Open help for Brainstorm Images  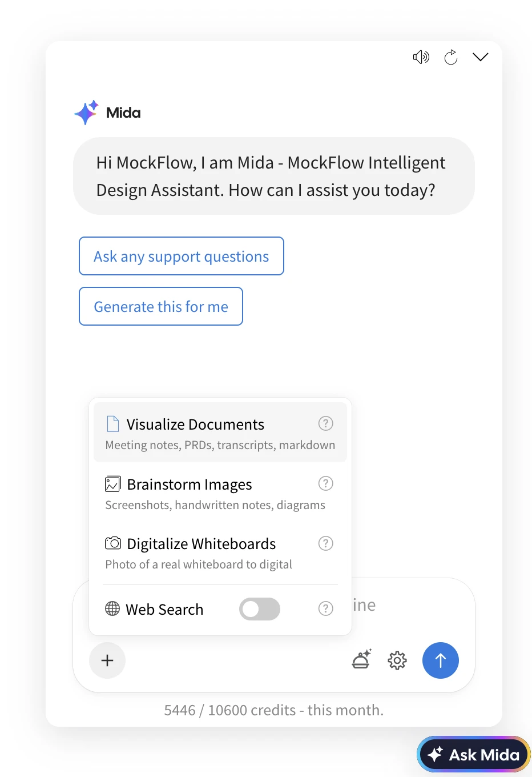[325, 483]
